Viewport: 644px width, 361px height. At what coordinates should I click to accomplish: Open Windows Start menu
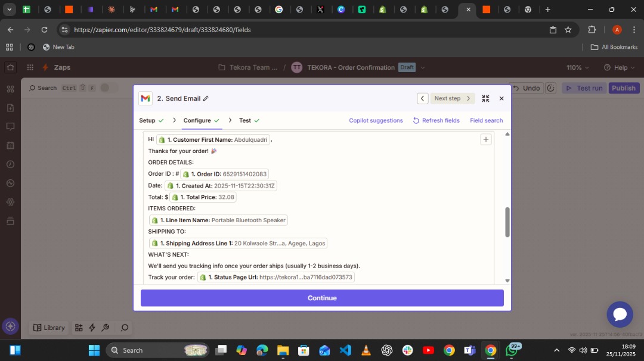pyautogui.click(x=94, y=350)
